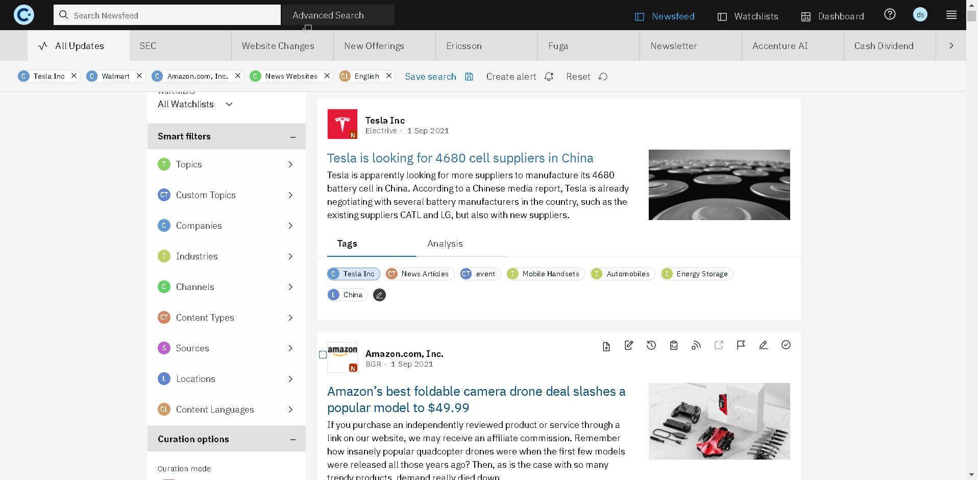Open the Fuga tab
This screenshot has height=480, width=980.
(589, 45)
